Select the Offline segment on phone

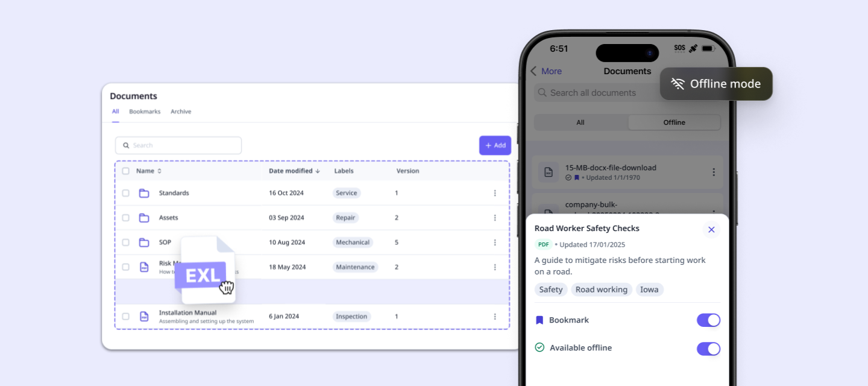pos(674,122)
